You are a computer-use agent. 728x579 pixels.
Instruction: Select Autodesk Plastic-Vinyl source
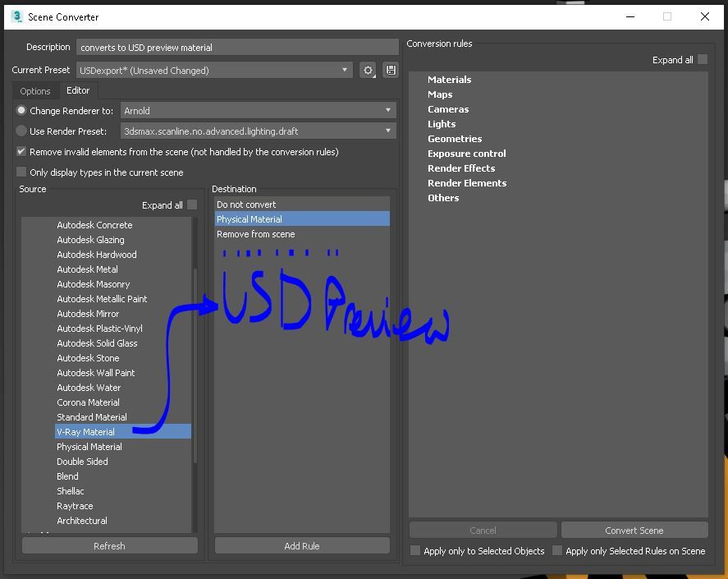pos(99,329)
